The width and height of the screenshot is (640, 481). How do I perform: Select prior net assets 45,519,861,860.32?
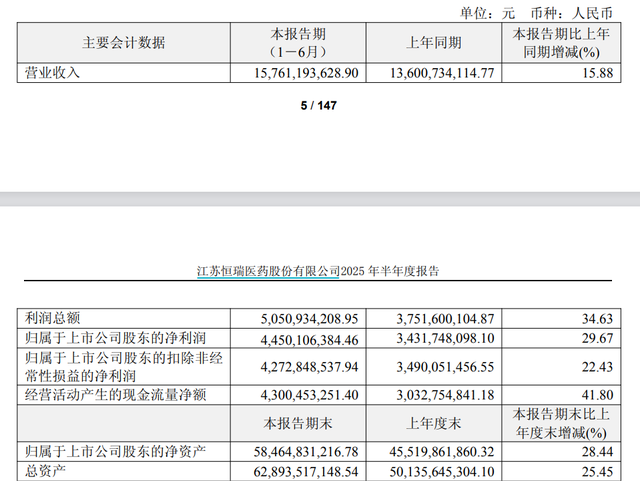tap(442, 452)
